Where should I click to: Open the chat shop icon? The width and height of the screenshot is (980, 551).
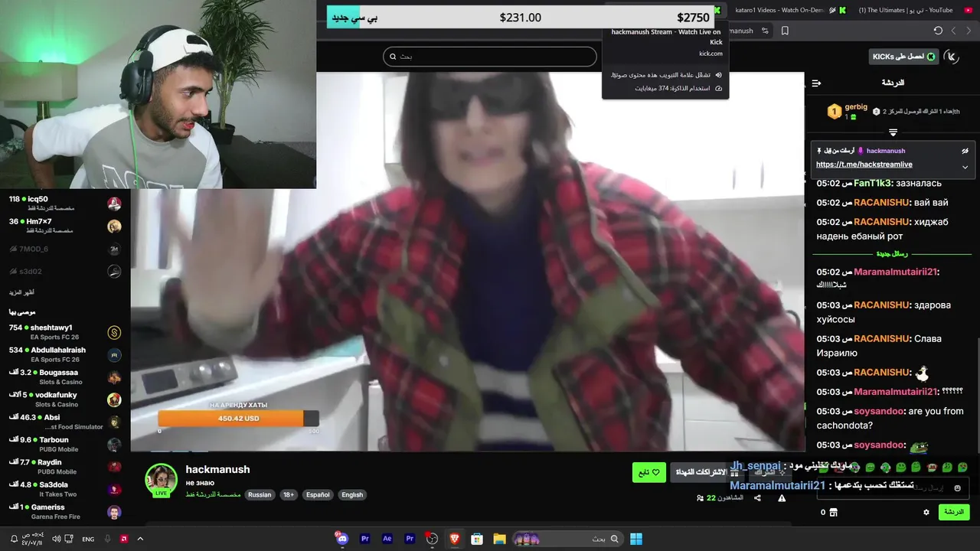835,512
